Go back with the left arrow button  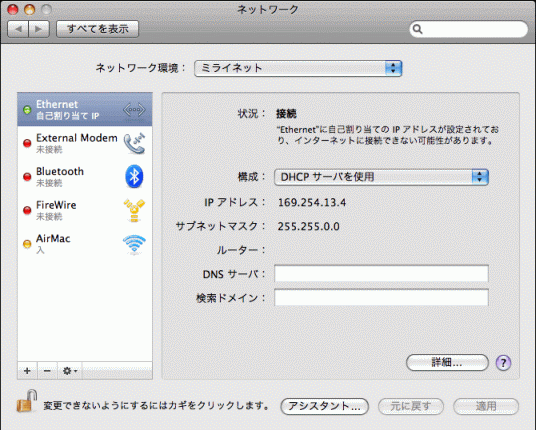[x=18, y=29]
